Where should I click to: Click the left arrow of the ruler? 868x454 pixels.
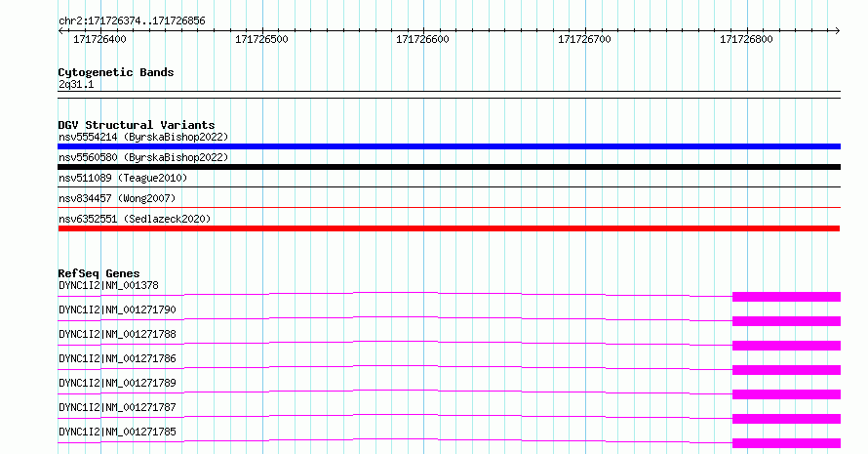click(60, 30)
